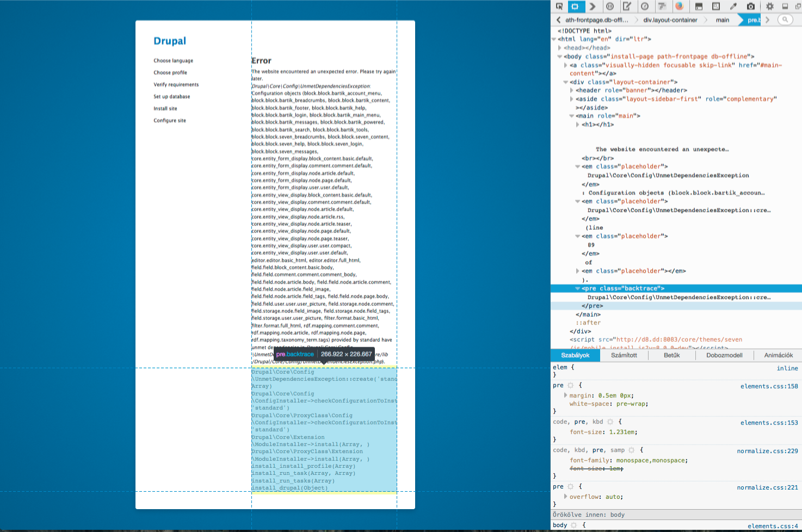Toggle selector highlighter for body rule
The width and height of the screenshot is (802, 532).
(x=573, y=525)
